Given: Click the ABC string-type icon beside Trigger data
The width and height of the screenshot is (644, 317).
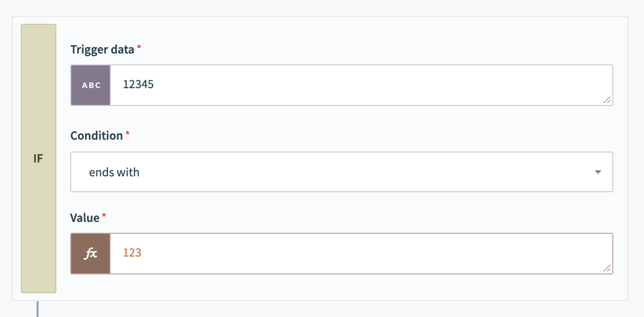Looking at the screenshot, I should click(x=91, y=85).
